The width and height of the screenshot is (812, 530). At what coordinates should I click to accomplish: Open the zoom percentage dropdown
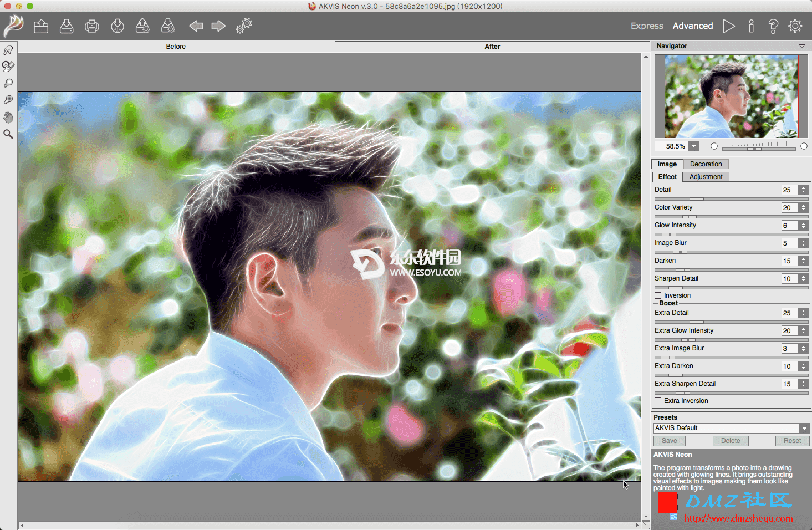[x=694, y=146]
